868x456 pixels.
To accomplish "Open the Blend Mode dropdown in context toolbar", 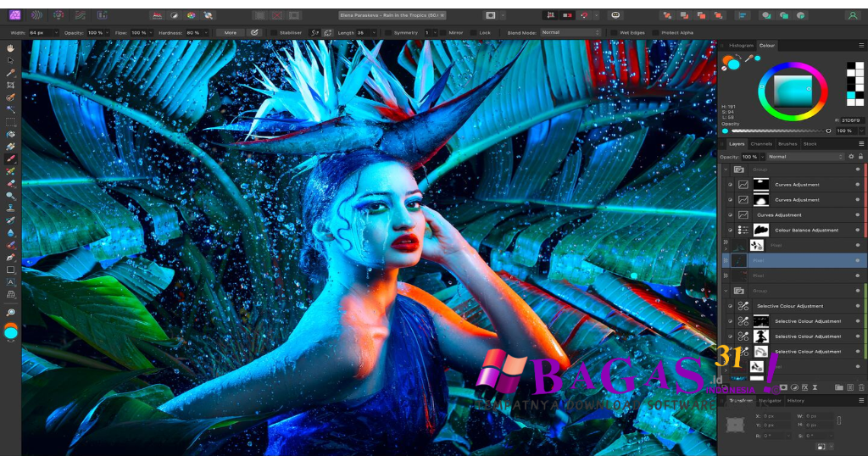I will pos(570,33).
